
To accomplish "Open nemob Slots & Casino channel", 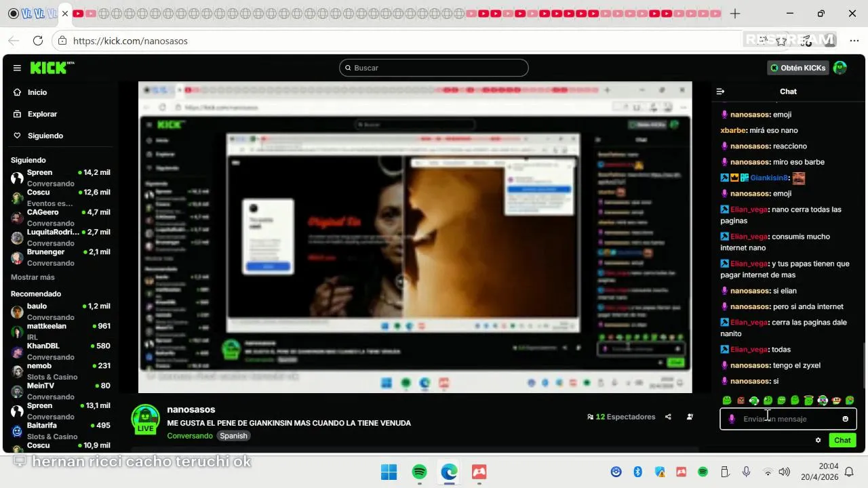I will click(x=60, y=371).
